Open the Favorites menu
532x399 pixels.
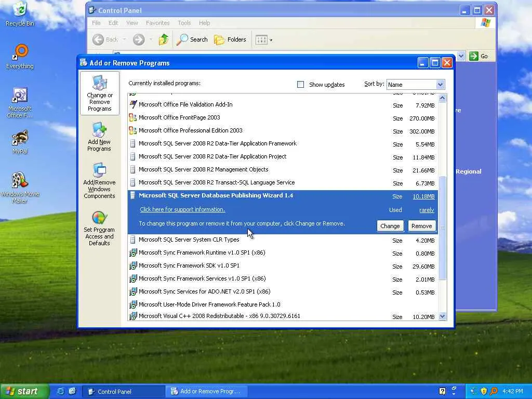pos(157,23)
